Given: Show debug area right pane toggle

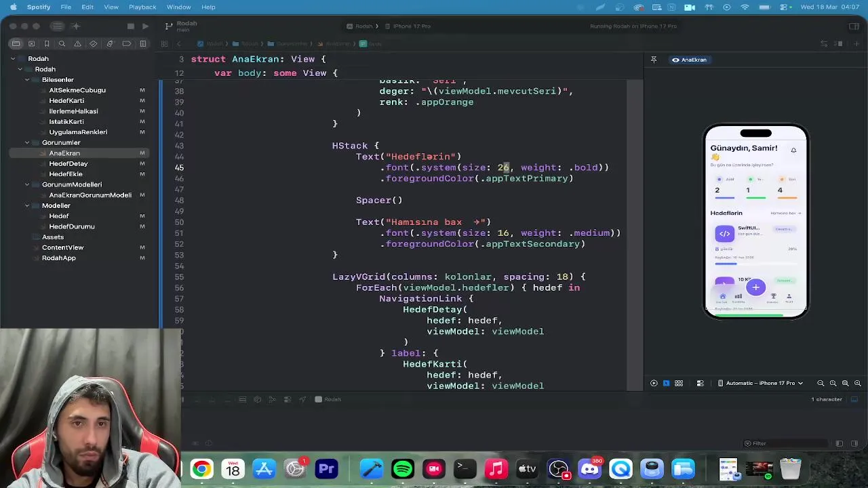Looking at the screenshot, I should point(856,443).
